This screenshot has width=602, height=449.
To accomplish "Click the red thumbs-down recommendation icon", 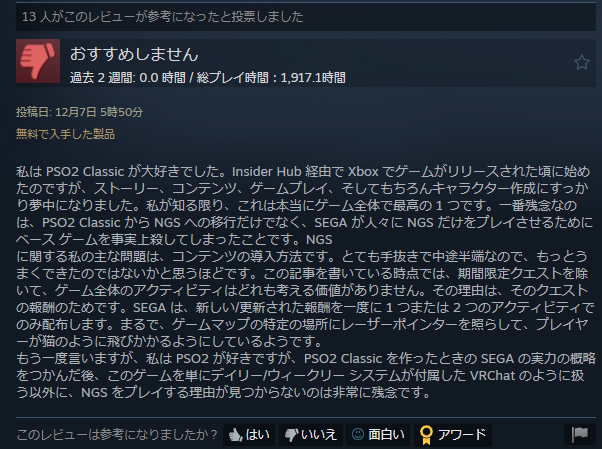I will pos(38,61).
